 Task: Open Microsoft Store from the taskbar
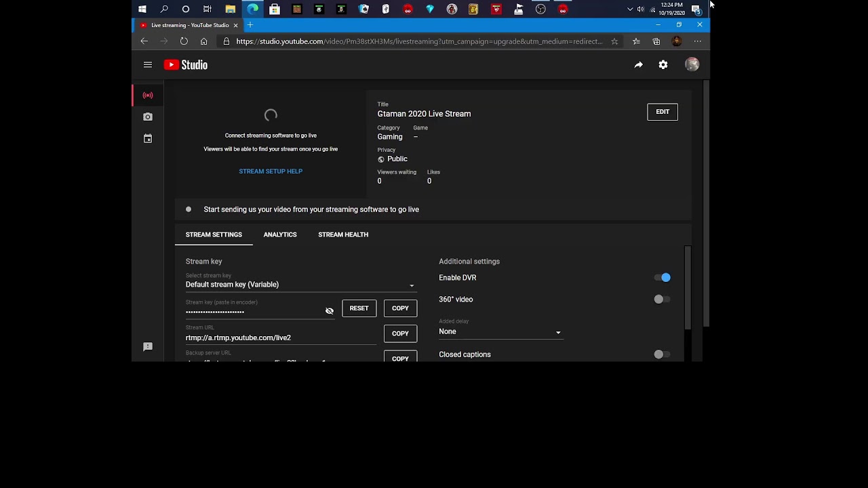[x=275, y=9]
